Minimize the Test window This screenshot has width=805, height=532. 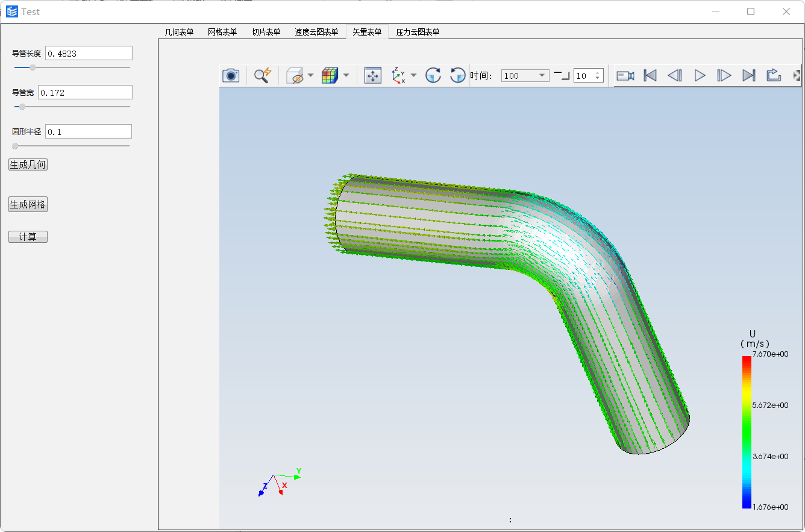point(716,11)
